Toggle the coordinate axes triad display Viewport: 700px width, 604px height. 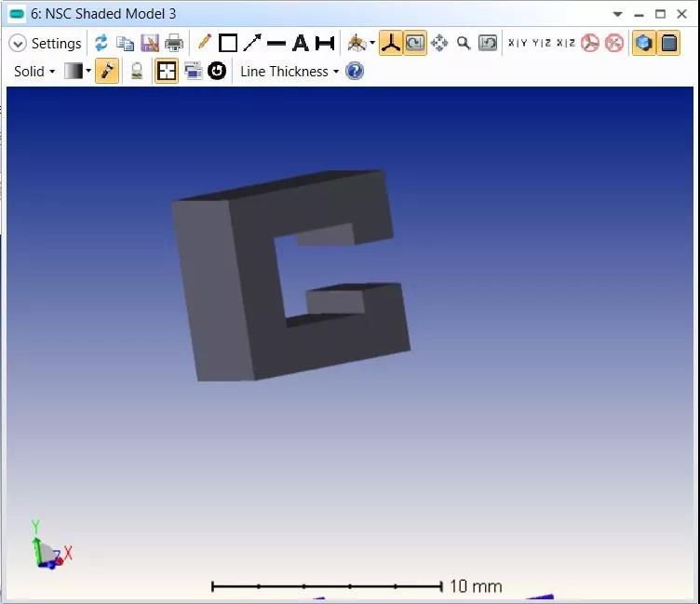391,43
